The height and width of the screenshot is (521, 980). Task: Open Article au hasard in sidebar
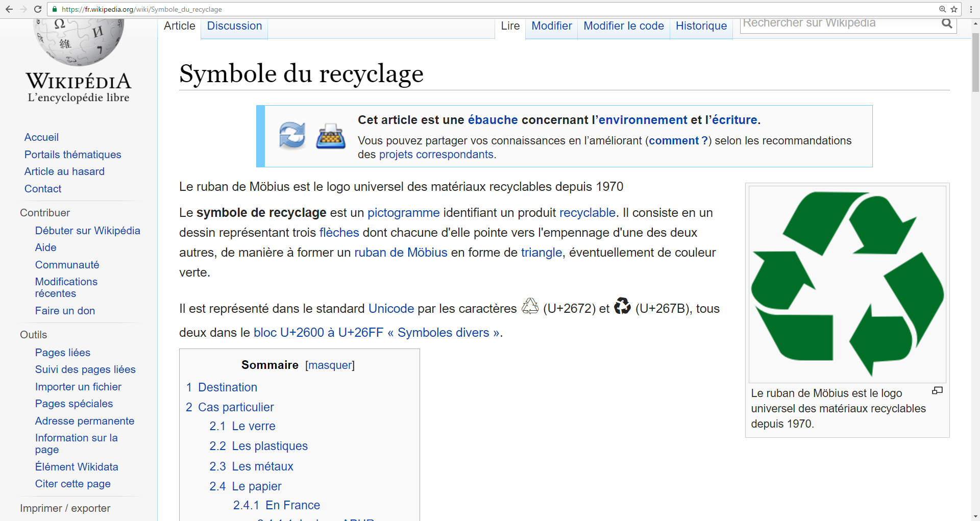click(x=64, y=171)
